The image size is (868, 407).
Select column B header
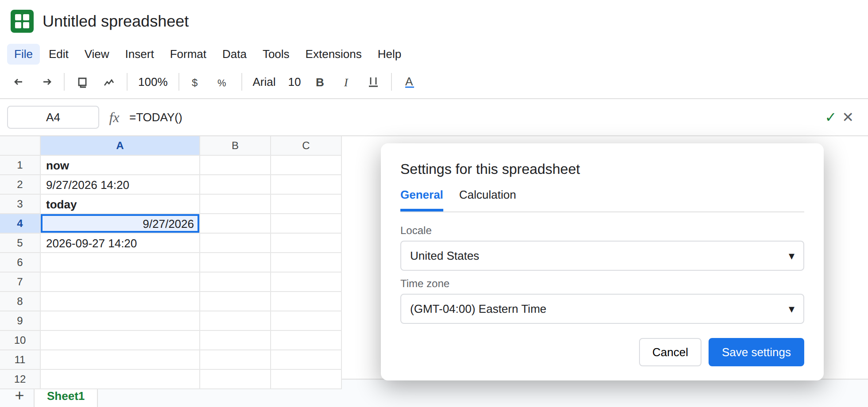[235, 146]
